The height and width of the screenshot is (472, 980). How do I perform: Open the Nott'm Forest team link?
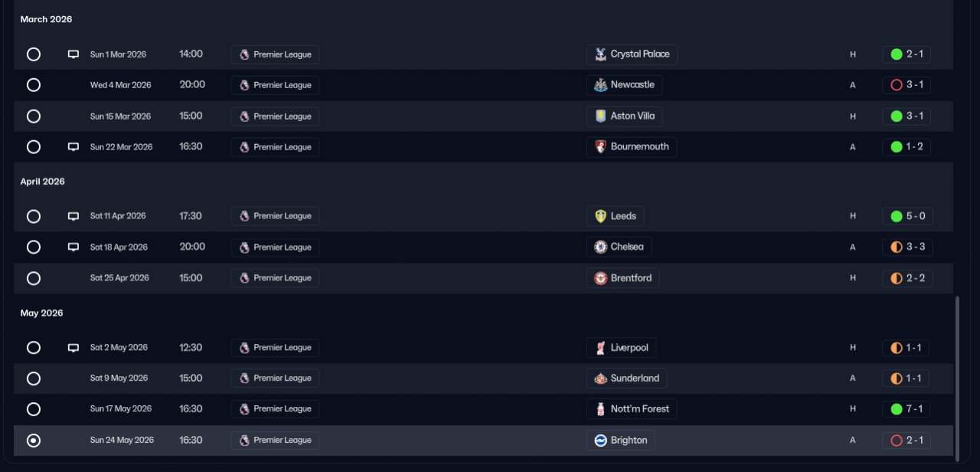tap(639, 409)
